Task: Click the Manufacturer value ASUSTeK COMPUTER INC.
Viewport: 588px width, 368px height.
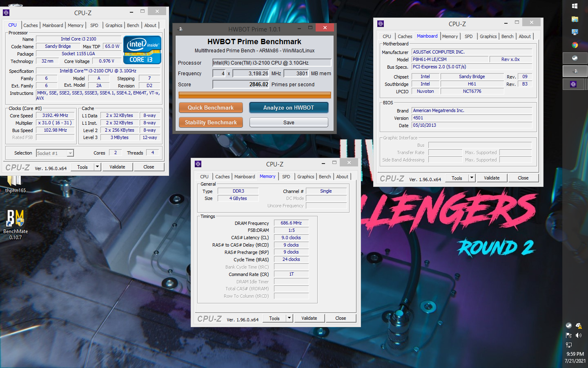Action: [472, 52]
